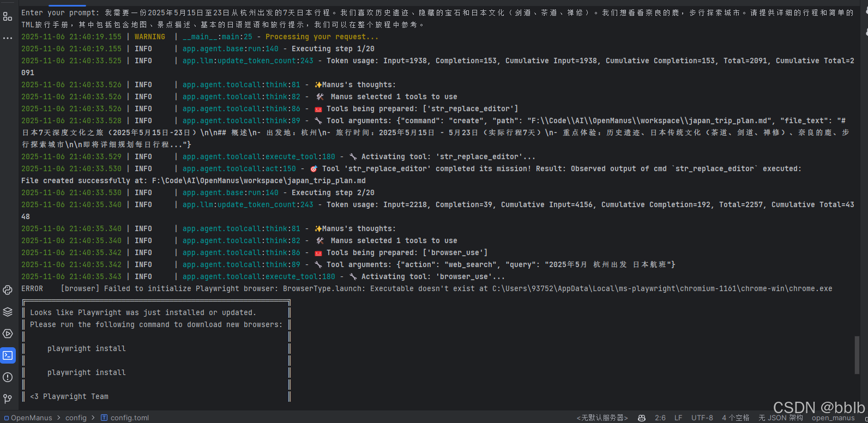Open the F:\Code\AI\OpenManus\workspace\japan_trip_plan.md path
This screenshot has width=868, height=423.
pos(259,180)
